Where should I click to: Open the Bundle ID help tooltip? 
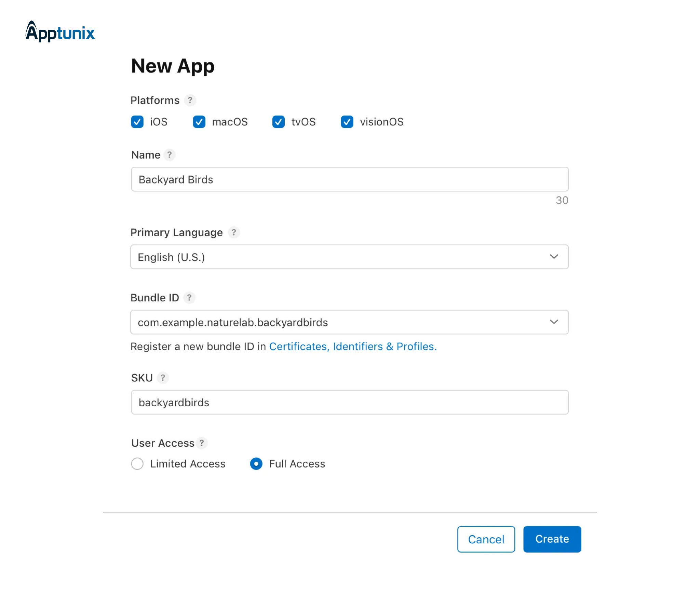coord(189,298)
